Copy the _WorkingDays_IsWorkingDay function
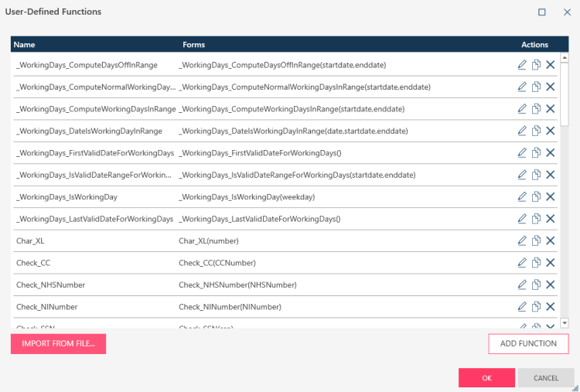 pyautogui.click(x=536, y=196)
